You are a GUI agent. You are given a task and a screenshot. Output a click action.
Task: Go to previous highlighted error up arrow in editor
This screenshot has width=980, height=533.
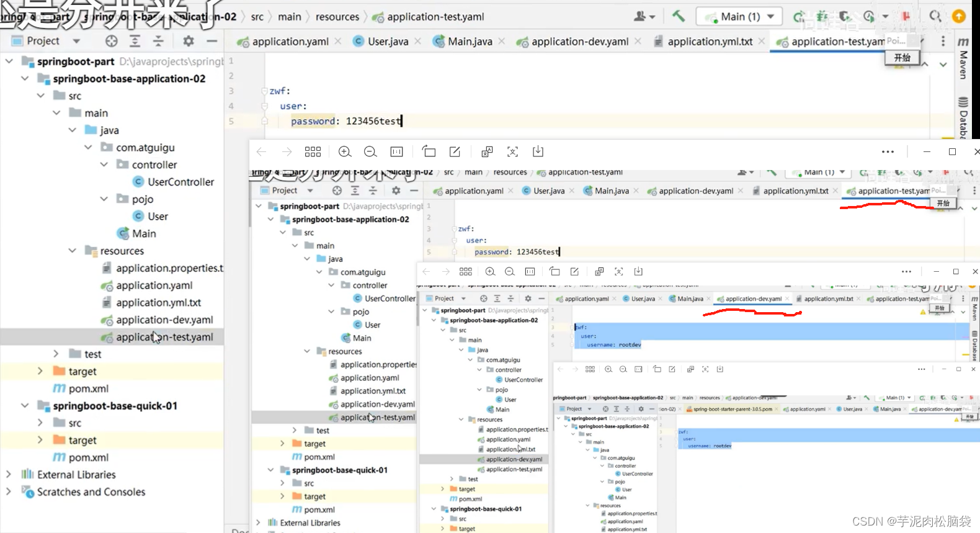pos(925,65)
